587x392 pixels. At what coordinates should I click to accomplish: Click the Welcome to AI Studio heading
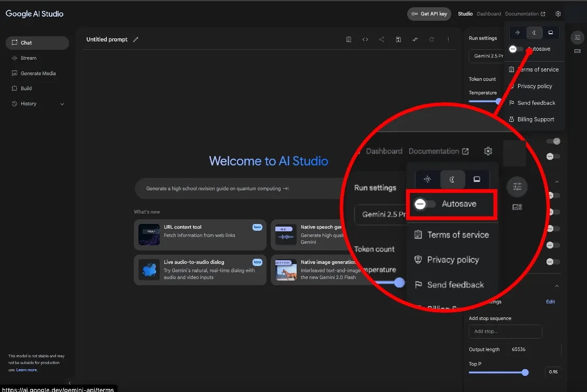[269, 161]
